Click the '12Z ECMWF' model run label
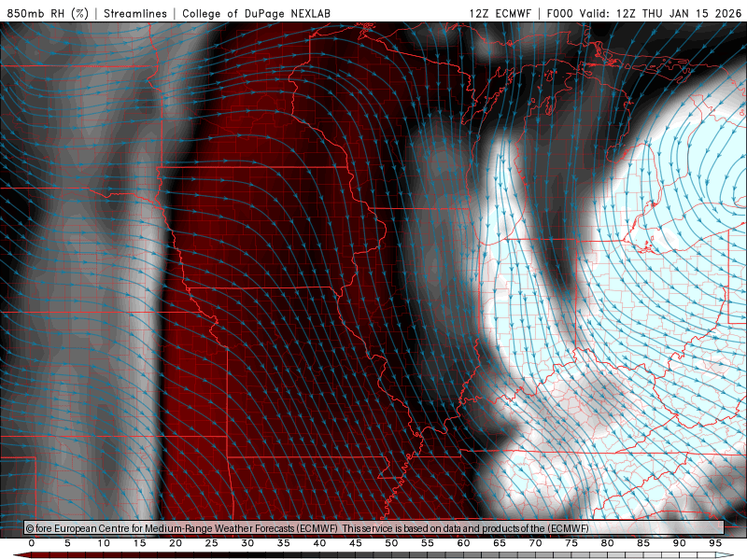Image resolution: width=747 pixels, height=560 pixels. (500, 13)
